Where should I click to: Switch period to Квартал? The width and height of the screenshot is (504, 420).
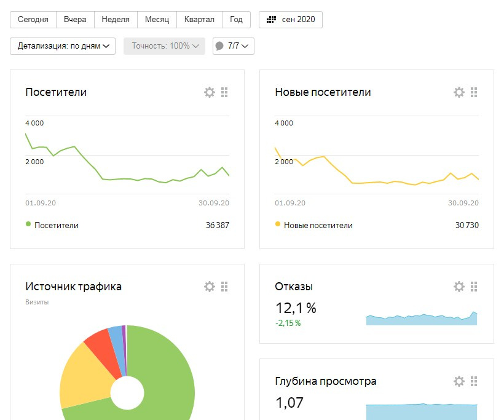tap(199, 20)
